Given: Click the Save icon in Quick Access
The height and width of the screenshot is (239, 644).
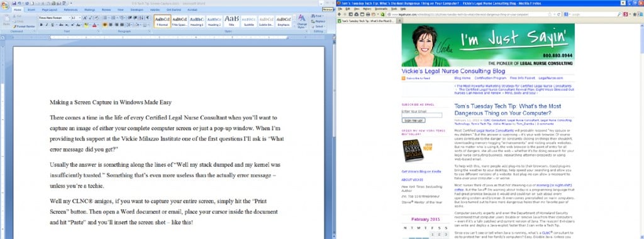Looking at the screenshot, I should [x=14, y=3].
